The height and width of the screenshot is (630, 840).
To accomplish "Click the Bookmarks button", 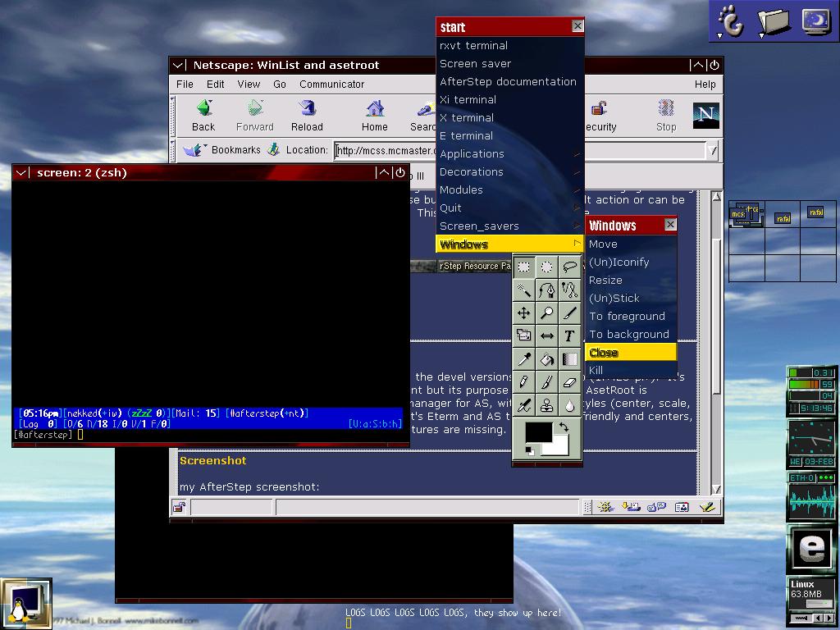I will tap(223, 150).
